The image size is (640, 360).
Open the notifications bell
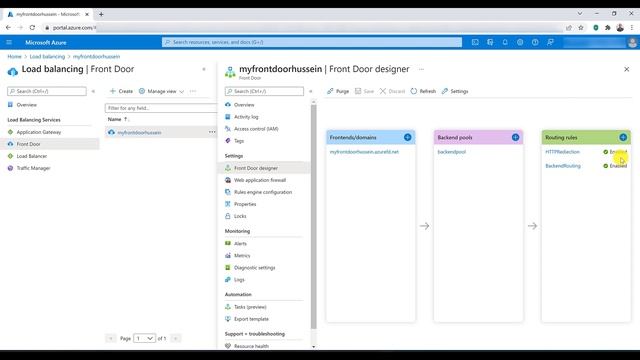(x=505, y=42)
